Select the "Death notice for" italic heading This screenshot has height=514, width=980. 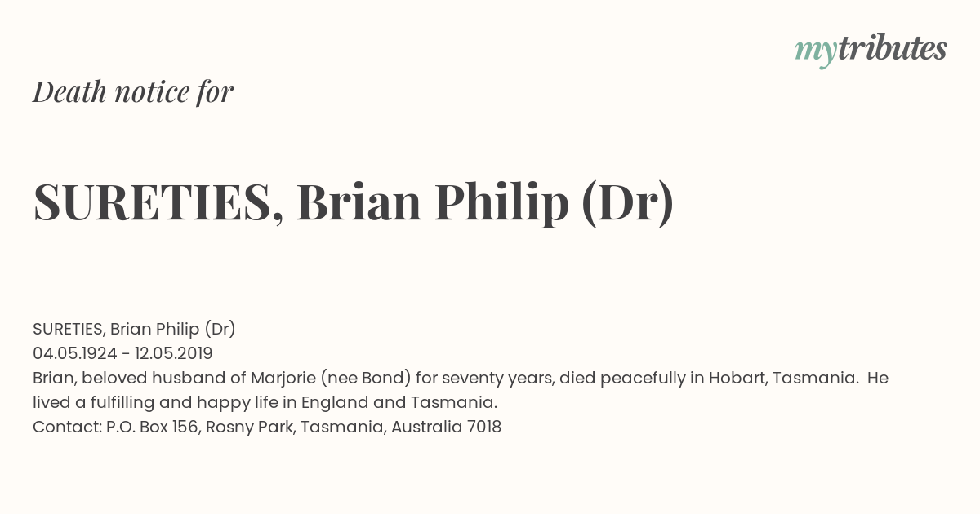pos(133,91)
